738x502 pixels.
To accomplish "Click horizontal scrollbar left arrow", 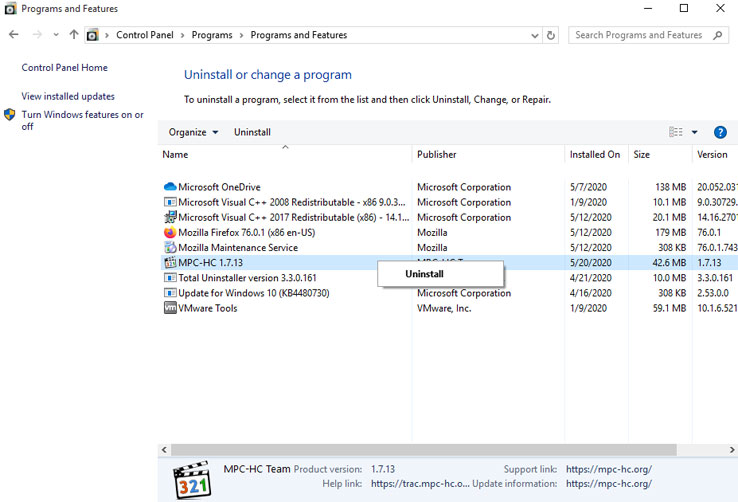I will tap(164, 450).
